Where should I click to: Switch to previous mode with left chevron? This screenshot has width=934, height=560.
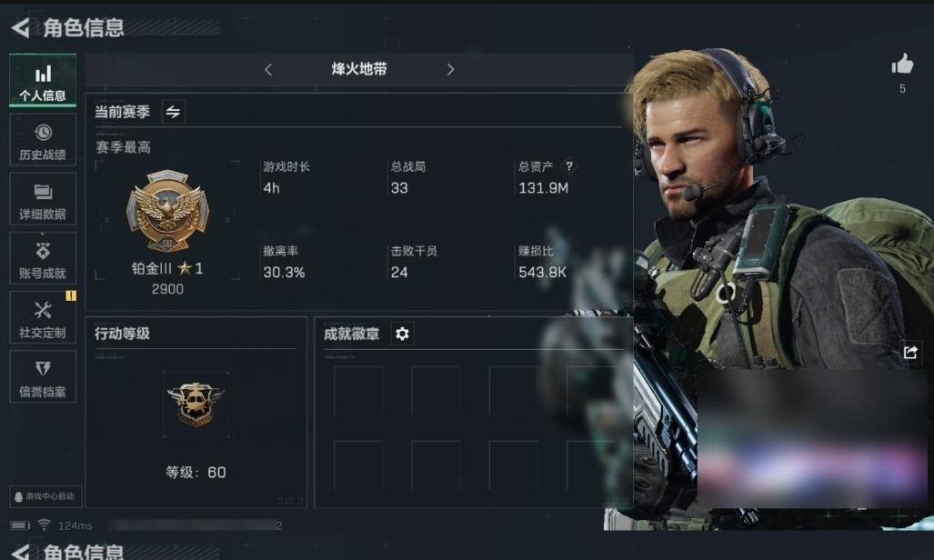tap(268, 70)
